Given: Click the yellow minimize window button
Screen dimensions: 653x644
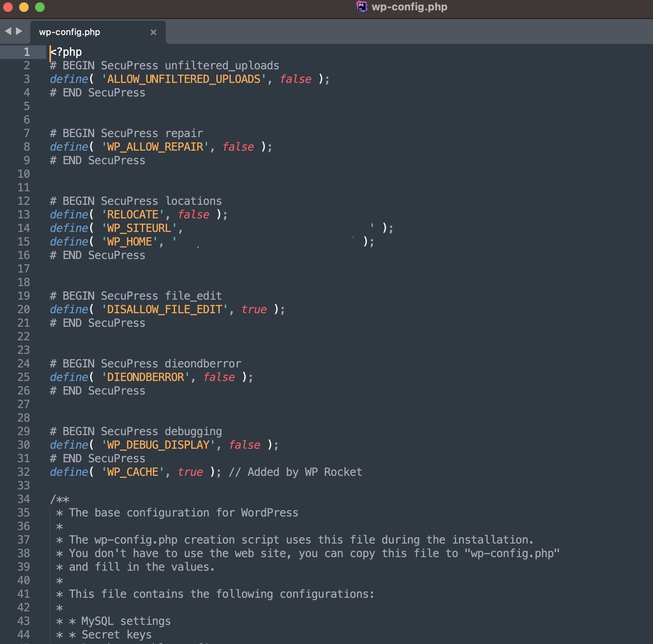Looking at the screenshot, I should 24,7.
